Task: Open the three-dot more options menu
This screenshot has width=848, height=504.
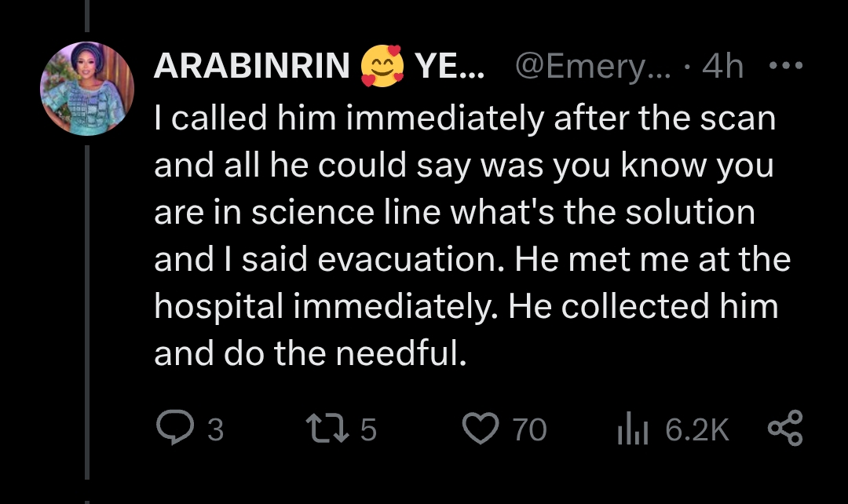Action: (785, 68)
